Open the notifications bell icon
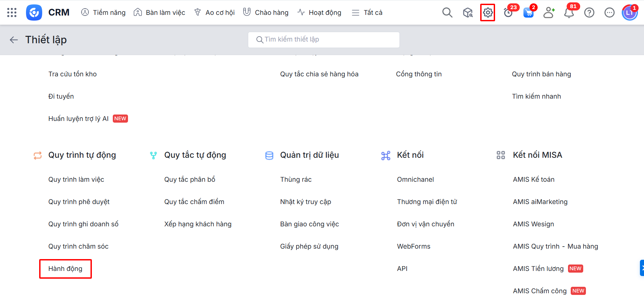Viewport: 644px width, 302px height. coord(569,13)
